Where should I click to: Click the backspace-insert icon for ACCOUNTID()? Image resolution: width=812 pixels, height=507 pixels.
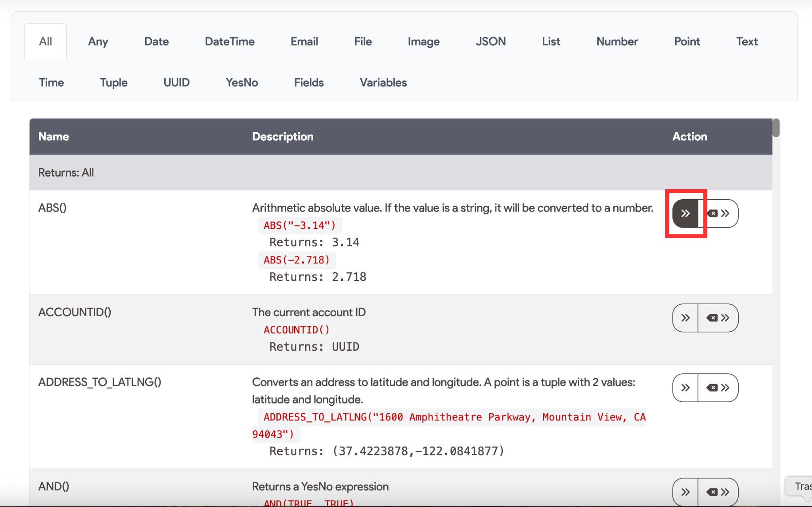tap(719, 317)
